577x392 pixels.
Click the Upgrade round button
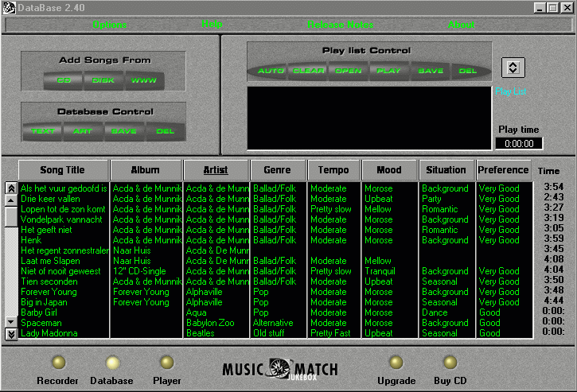tap(396, 363)
